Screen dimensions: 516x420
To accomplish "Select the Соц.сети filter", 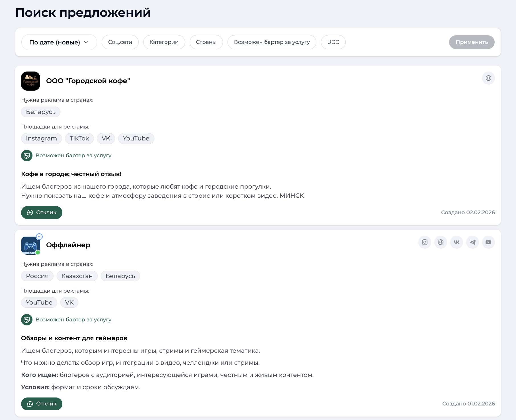I will [120, 42].
